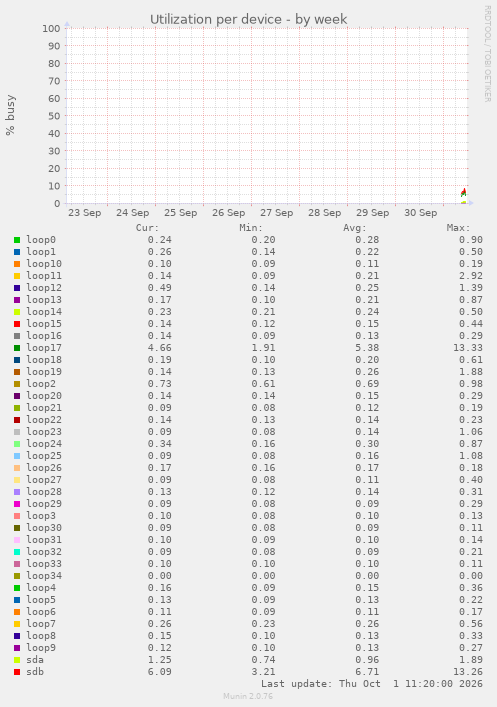The height and width of the screenshot is (707, 497).
Task: Click the 'loop2' legend label
Action: [x=41, y=384]
